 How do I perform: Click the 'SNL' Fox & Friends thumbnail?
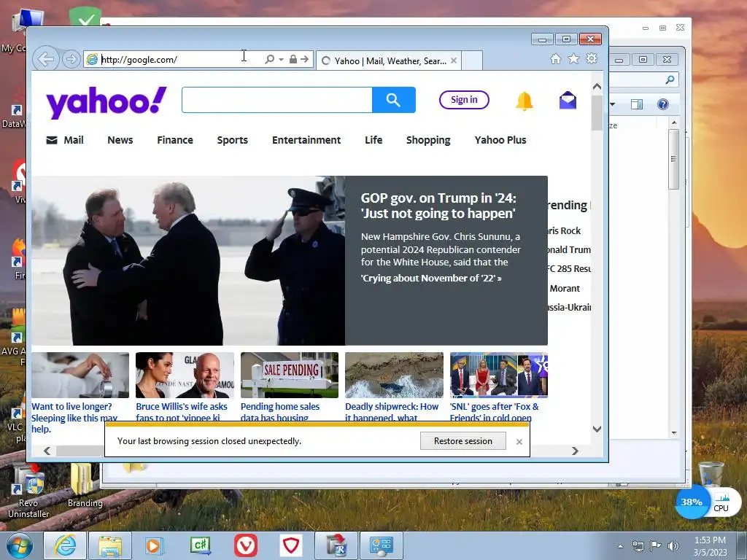click(499, 376)
